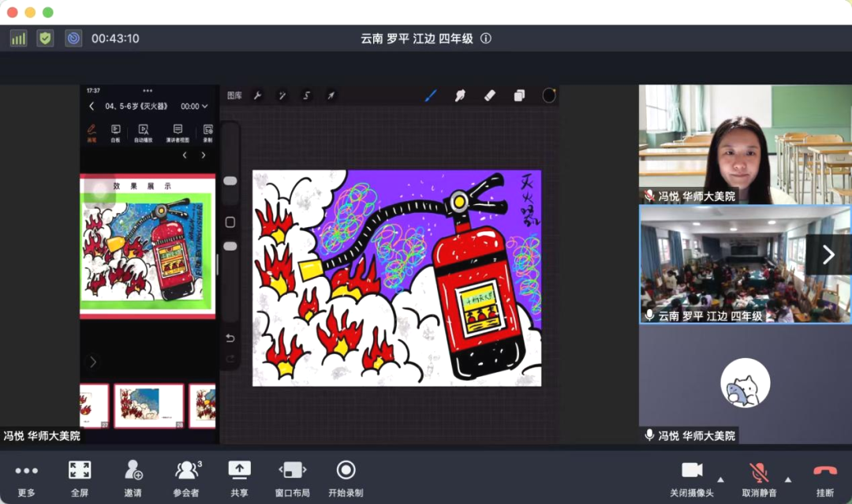Select the Procreate brush tool
The image size is (852, 504).
pos(431,95)
